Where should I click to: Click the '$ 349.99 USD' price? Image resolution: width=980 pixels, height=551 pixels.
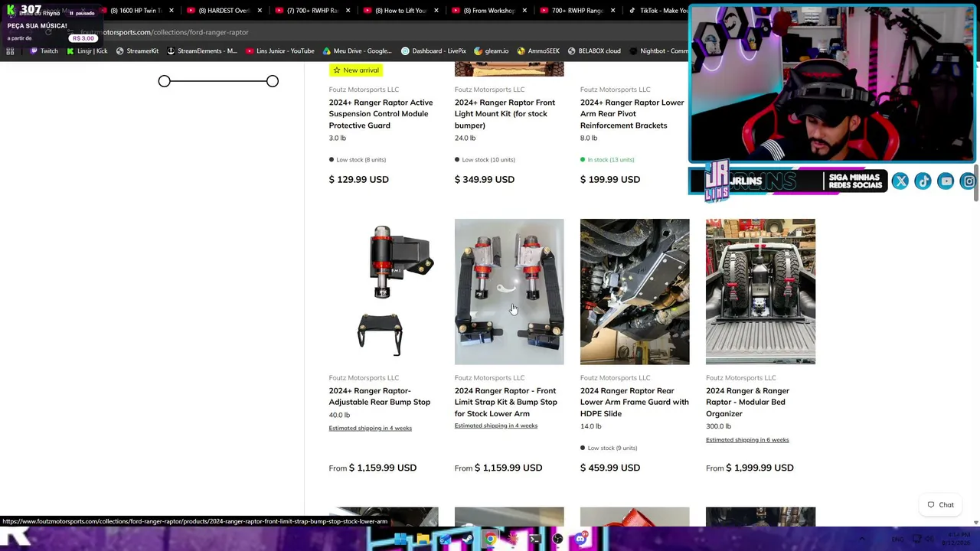485,179
